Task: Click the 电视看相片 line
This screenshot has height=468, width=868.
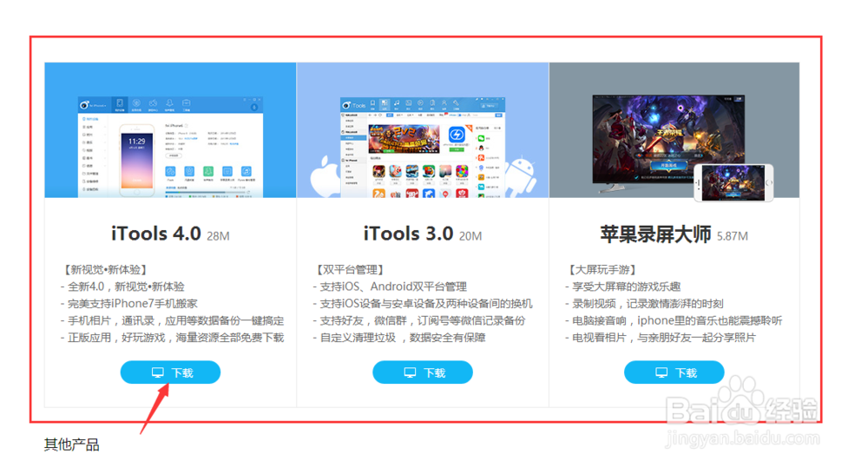Action: point(661,338)
